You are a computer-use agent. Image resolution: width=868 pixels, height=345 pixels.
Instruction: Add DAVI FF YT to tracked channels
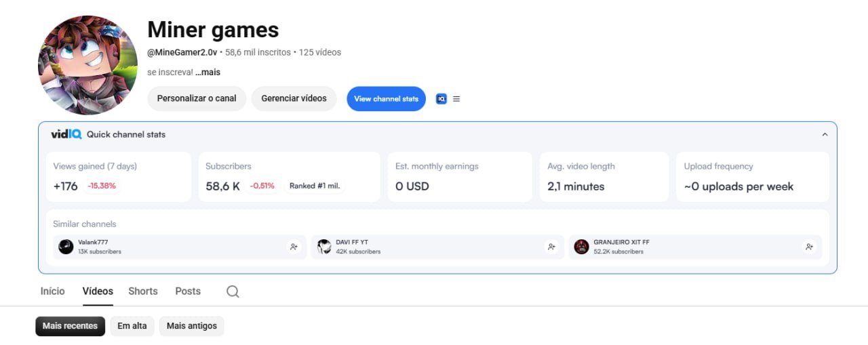tap(551, 247)
